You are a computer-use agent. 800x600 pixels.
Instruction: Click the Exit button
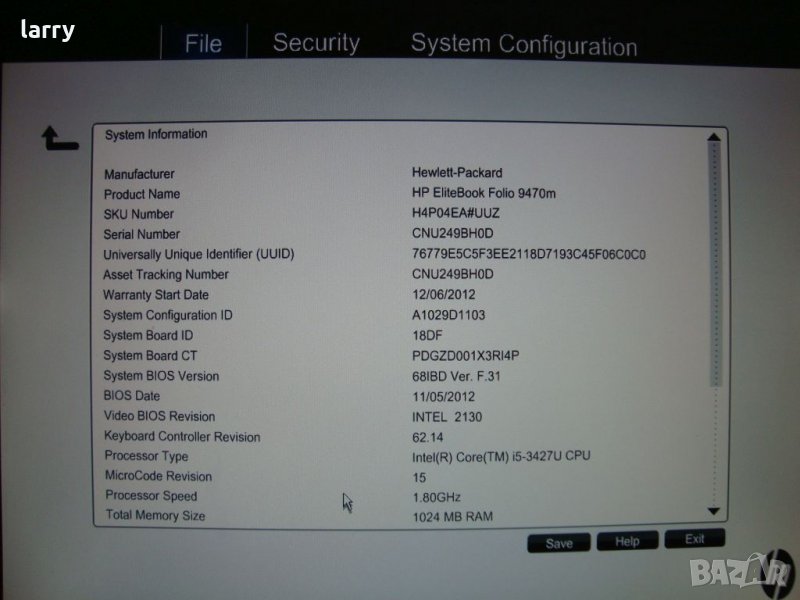pos(694,540)
